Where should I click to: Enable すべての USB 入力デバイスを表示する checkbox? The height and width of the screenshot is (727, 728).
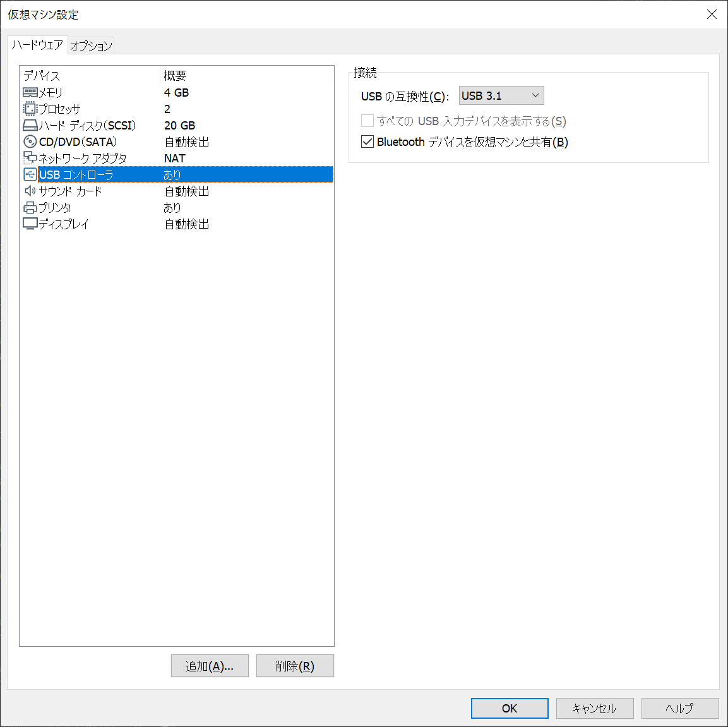(367, 121)
